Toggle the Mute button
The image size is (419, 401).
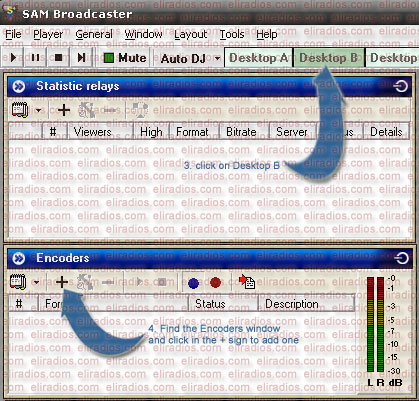[125, 58]
